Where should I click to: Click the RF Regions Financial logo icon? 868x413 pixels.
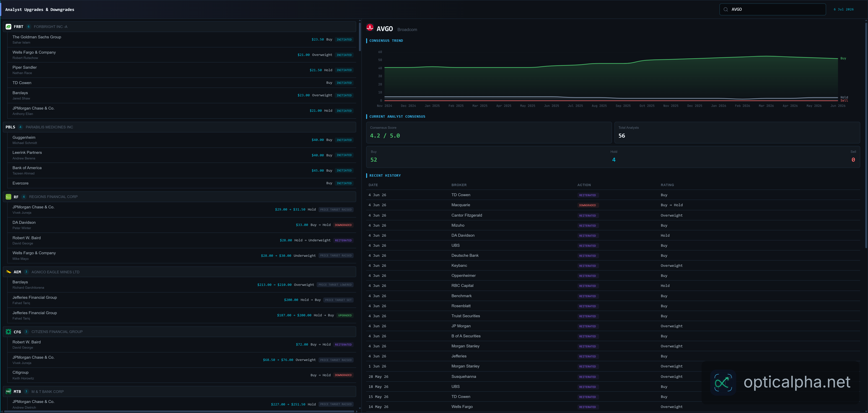pyautogui.click(x=8, y=197)
